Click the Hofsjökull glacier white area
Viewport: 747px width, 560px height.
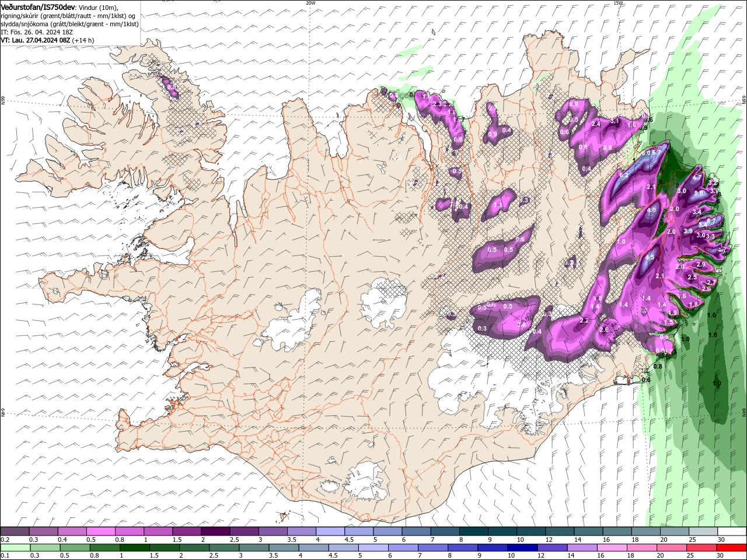click(384, 303)
